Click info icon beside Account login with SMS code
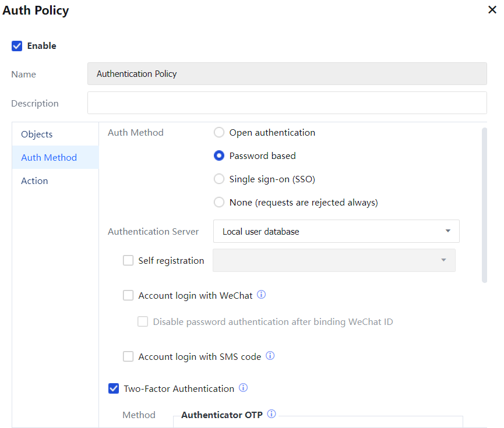This screenshot has width=504, height=428. (x=270, y=356)
